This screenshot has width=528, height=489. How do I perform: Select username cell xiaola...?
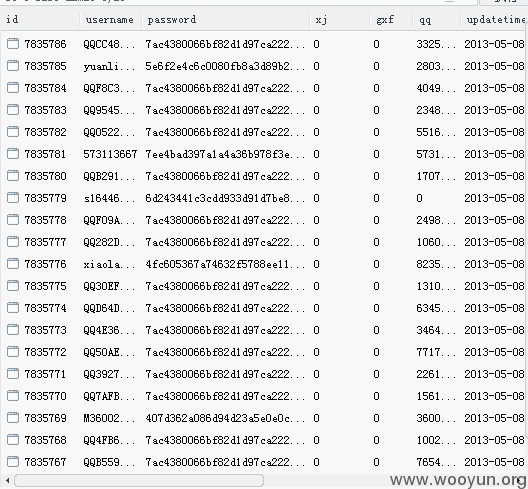tap(109, 264)
